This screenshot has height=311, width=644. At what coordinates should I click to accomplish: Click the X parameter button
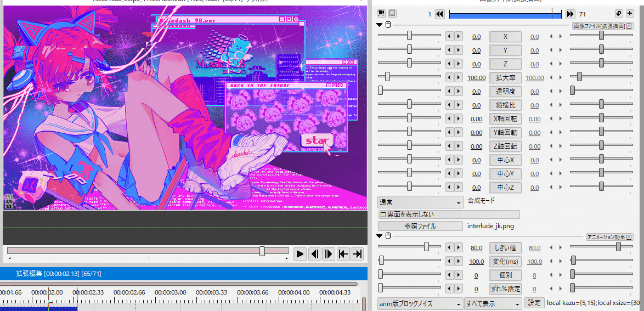click(x=506, y=37)
